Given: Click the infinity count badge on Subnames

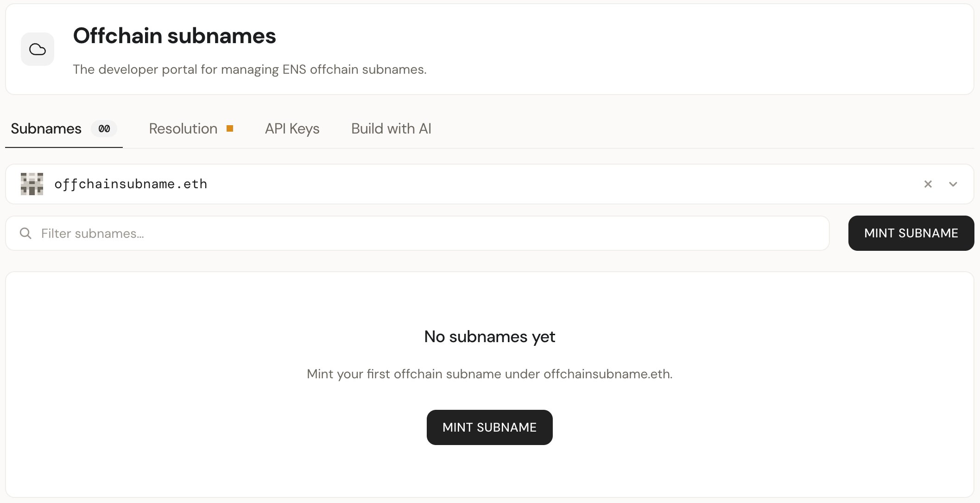Looking at the screenshot, I should (x=104, y=129).
